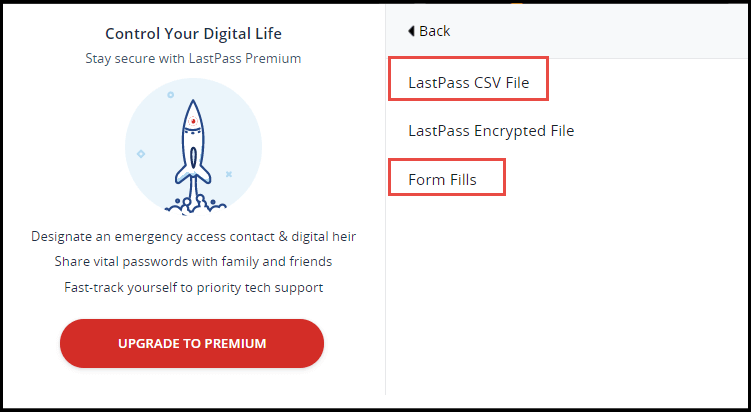The height and width of the screenshot is (412, 751).
Task: Click Stay secure with LastPass Premium subtitle
Action: pos(193,58)
